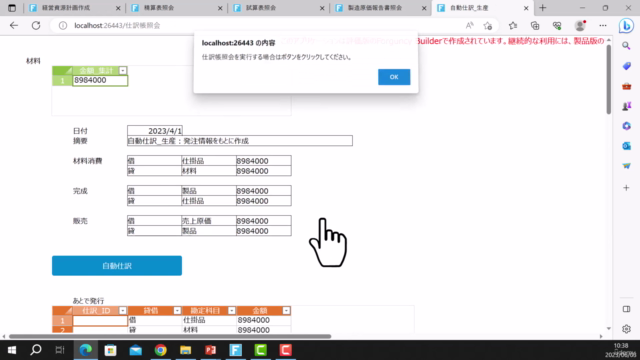The width and height of the screenshot is (640, 360).
Task: Click the 摘要 text field
Action: 240,141
